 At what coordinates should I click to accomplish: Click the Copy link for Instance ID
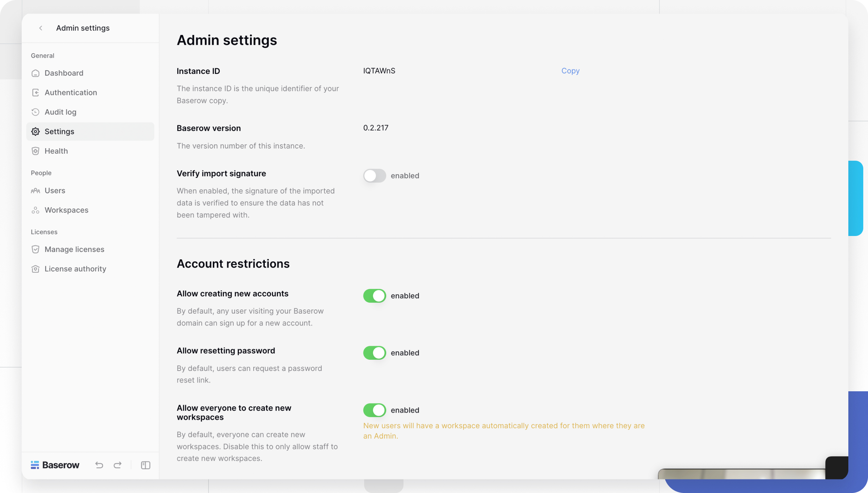(x=570, y=71)
